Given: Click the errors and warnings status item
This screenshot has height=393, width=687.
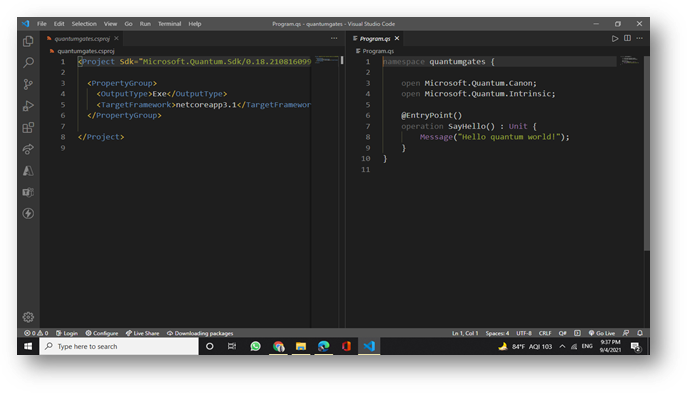Looking at the screenshot, I should click(x=36, y=333).
